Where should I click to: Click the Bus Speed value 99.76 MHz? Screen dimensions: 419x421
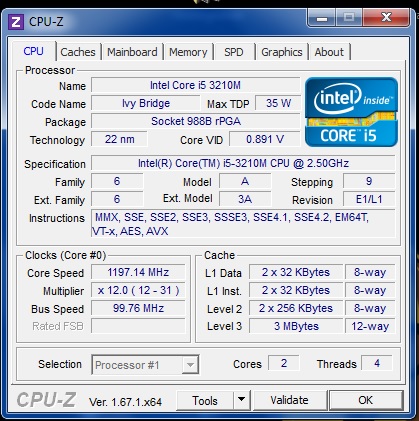click(x=138, y=308)
